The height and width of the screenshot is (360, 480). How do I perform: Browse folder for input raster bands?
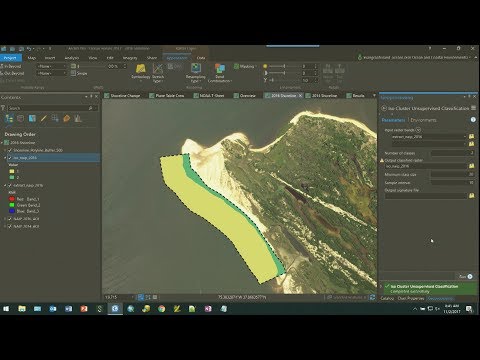point(472,137)
